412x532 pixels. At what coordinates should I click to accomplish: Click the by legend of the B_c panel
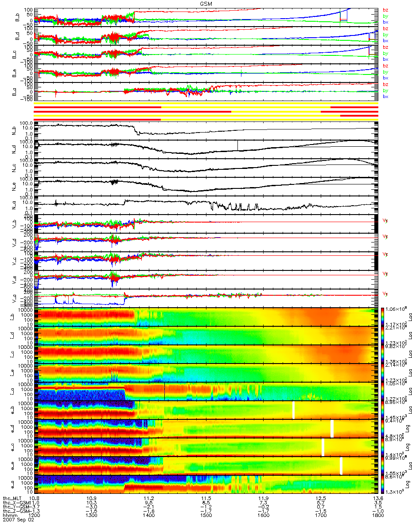click(386, 53)
